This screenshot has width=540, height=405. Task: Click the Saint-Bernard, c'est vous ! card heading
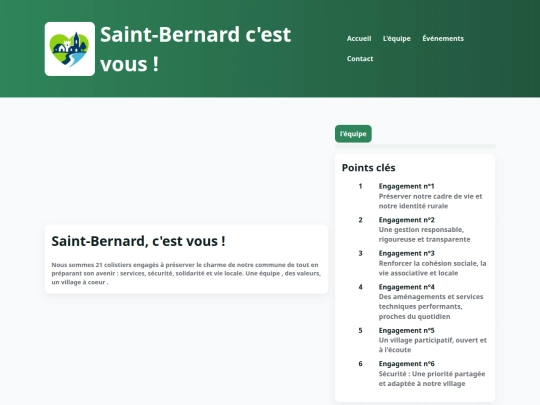click(138, 241)
